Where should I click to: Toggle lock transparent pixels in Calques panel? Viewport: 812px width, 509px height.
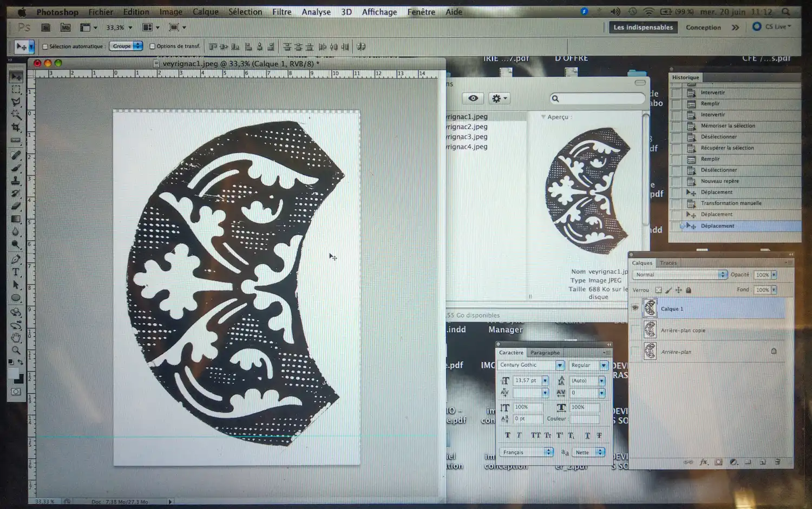pyautogui.click(x=658, y=290)
